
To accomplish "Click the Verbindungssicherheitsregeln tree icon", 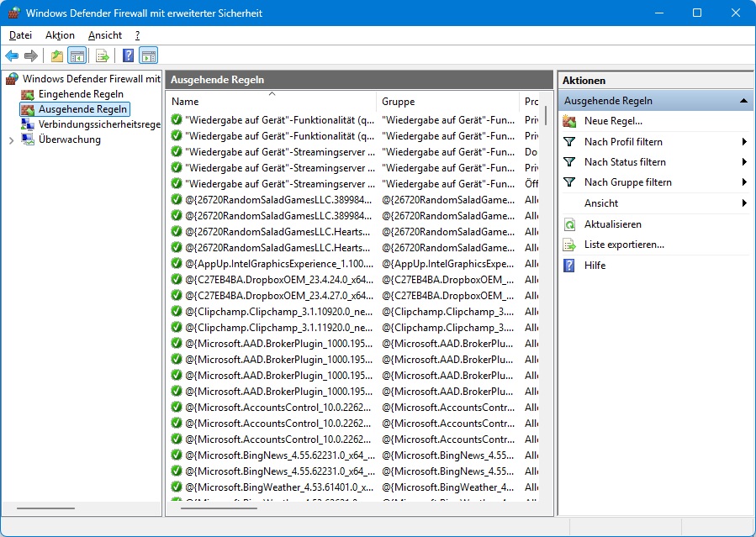I will [28, 124].
